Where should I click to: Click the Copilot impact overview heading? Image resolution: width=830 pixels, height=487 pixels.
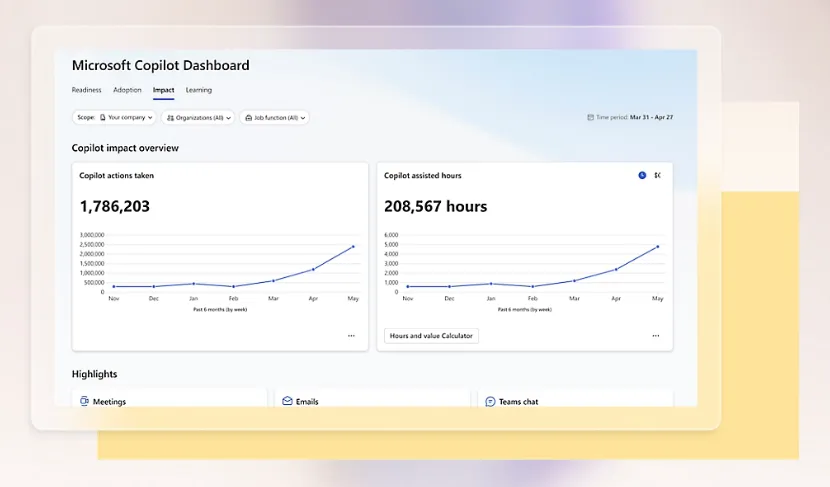(125, 148)
